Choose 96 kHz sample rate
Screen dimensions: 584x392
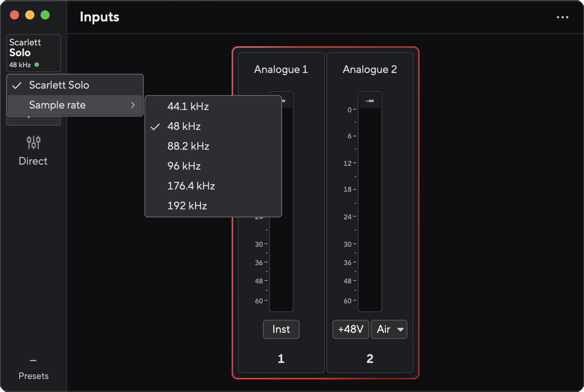[213, 166]
